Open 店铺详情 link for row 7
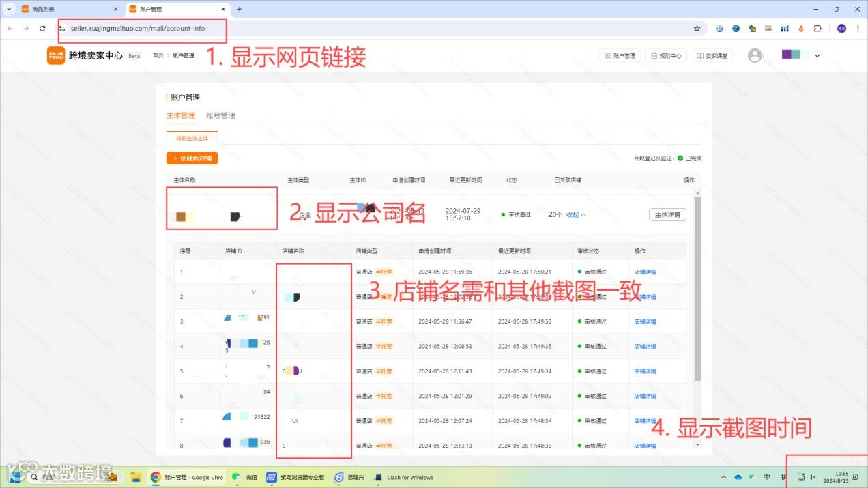 coord(645,421)
